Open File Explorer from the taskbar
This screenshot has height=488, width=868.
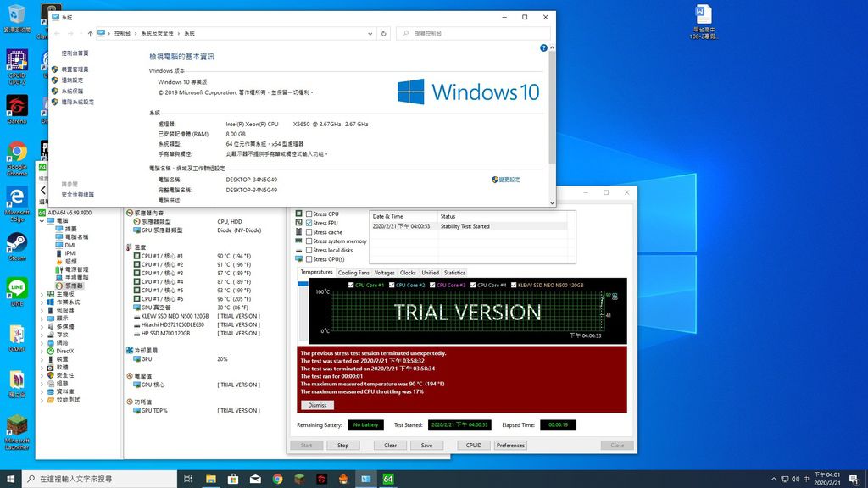[x=211, y=479]
